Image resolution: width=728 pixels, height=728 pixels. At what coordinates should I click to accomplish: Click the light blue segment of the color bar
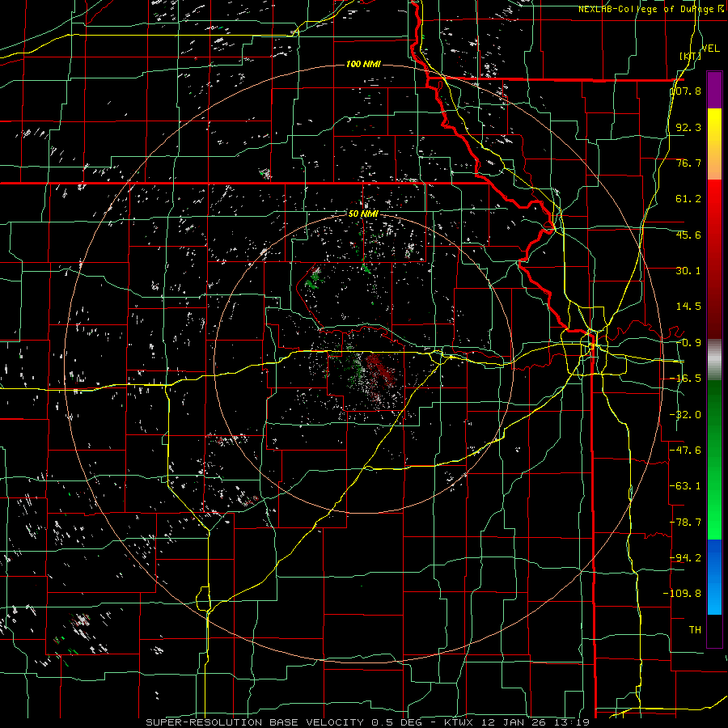coord(714,577)
